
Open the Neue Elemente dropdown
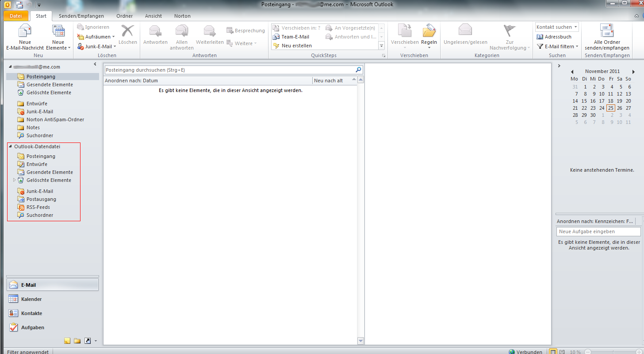tap(58, 38)
